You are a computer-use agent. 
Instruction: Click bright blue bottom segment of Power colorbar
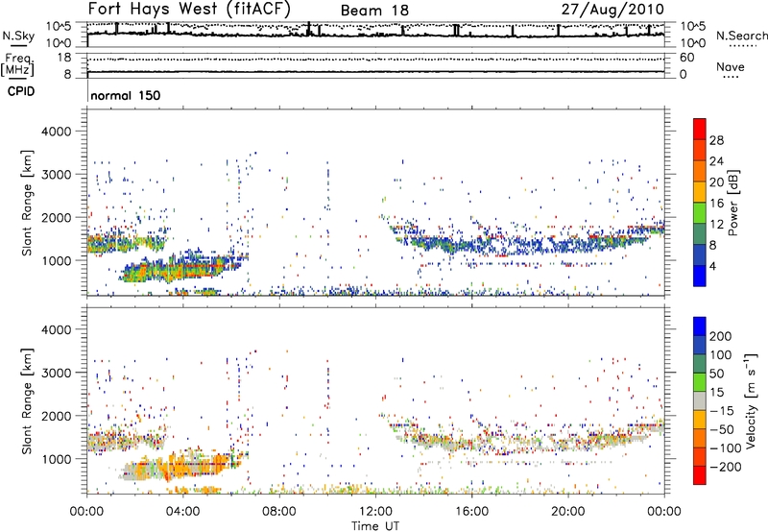[x=700, y=276]
